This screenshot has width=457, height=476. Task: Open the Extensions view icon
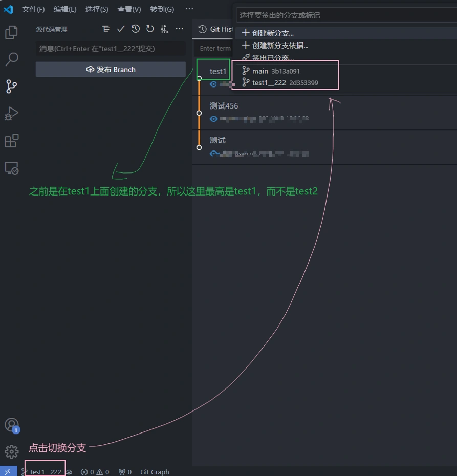[x=12, y=141]
